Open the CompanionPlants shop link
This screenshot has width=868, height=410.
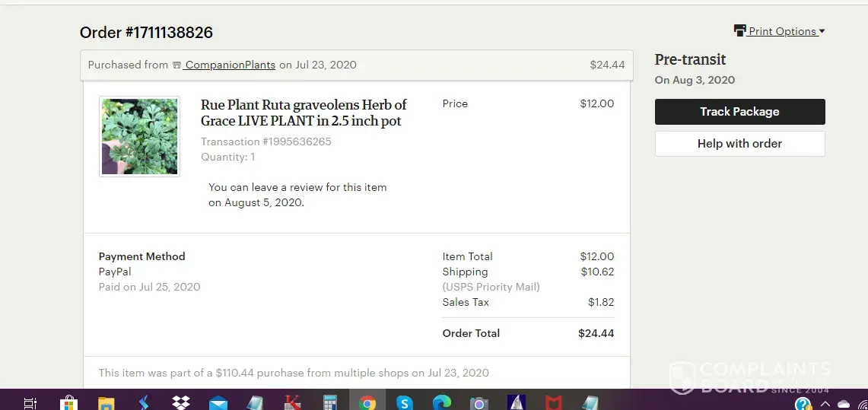[230, 65]
